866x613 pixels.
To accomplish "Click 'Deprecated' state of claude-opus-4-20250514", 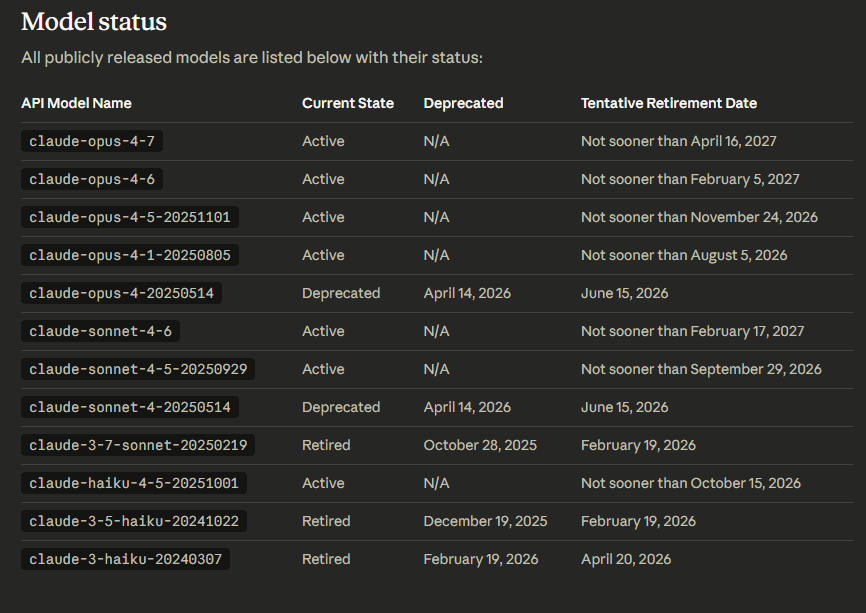I will [341, 293].
